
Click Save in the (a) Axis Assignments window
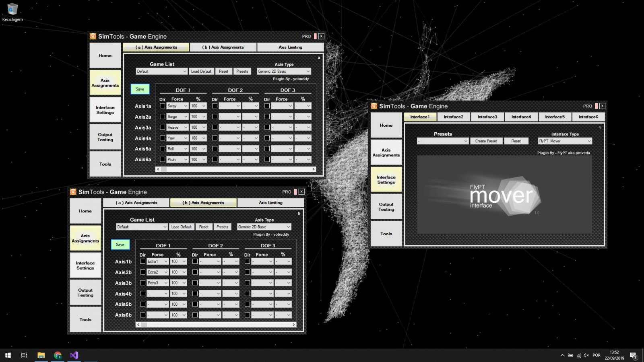[x=140, y=89]
